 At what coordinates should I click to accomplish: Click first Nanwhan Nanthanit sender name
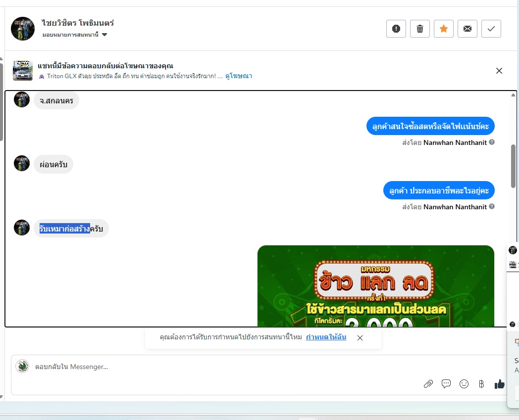point(455,142)
